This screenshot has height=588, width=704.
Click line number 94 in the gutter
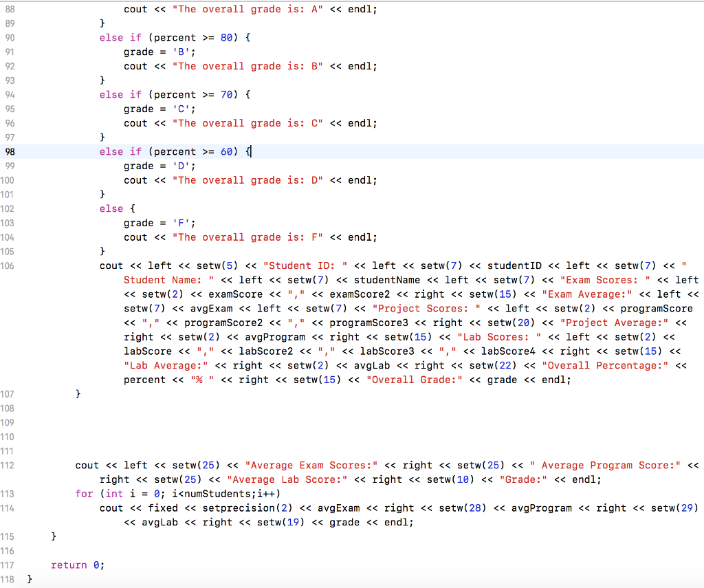(10, 95)
